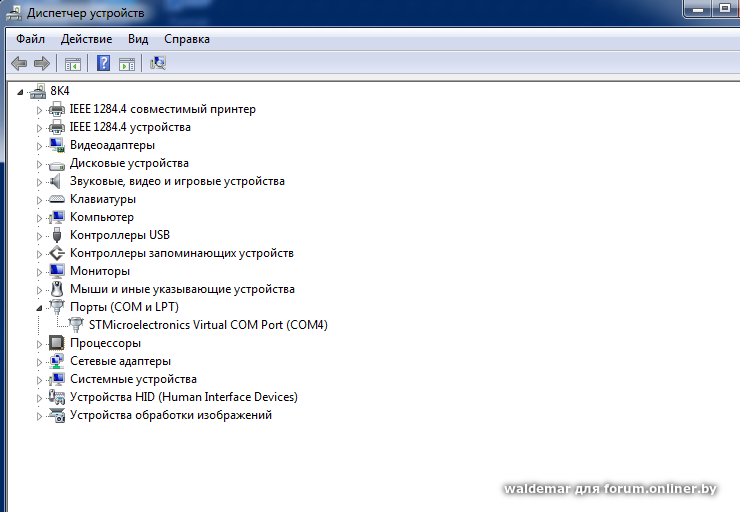Select Дисковые устройства label
This screenshot has height=512, width=740.
[x=129, y=163]
